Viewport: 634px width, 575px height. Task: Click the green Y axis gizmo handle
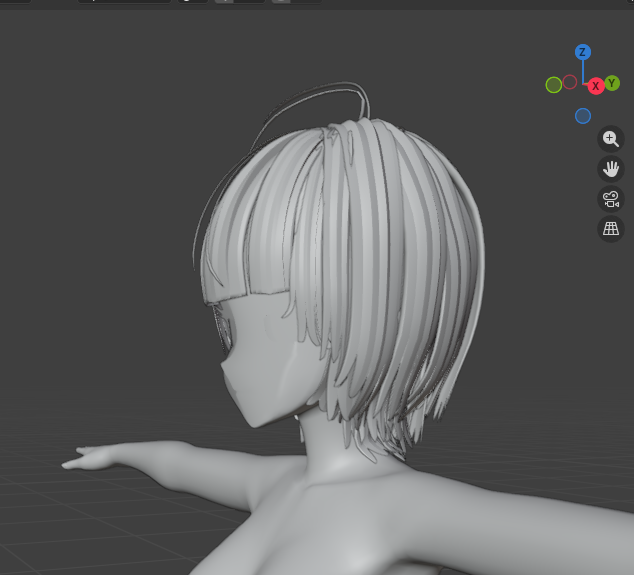[x=612, y=83]
